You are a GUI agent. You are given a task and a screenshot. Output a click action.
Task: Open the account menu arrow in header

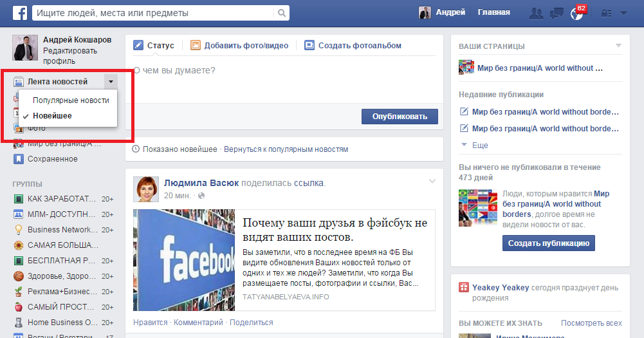623,13
